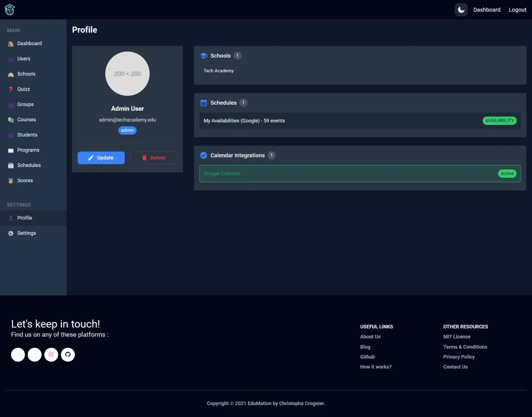Click Schedules count badge 1
Screen dimensions: 532x417
coord(243,103)
